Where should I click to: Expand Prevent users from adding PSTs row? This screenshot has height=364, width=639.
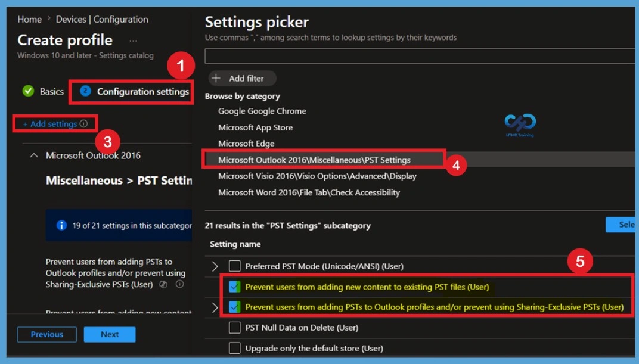pyautogui.click(x=215, y=307)
